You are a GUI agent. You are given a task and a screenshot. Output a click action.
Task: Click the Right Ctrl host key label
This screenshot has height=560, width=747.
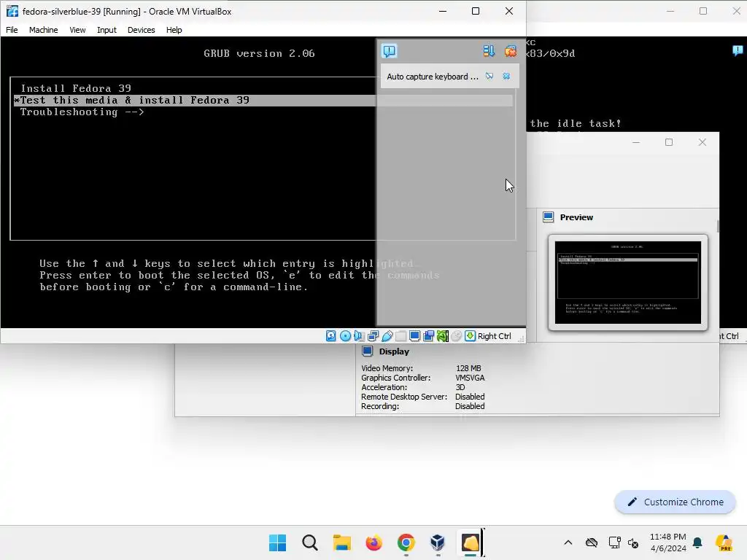tap(494, 336)
